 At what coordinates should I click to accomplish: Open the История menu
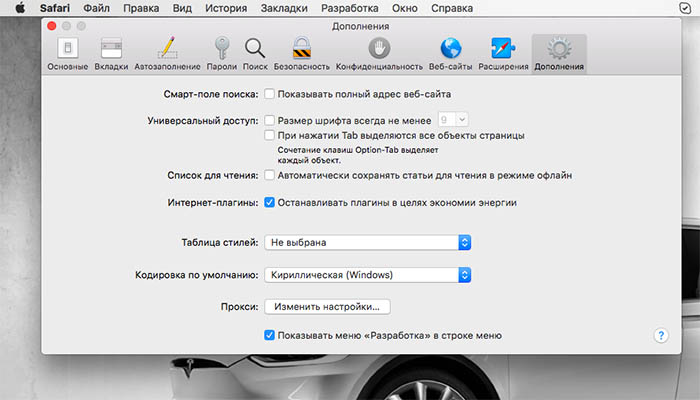(226, 8)
